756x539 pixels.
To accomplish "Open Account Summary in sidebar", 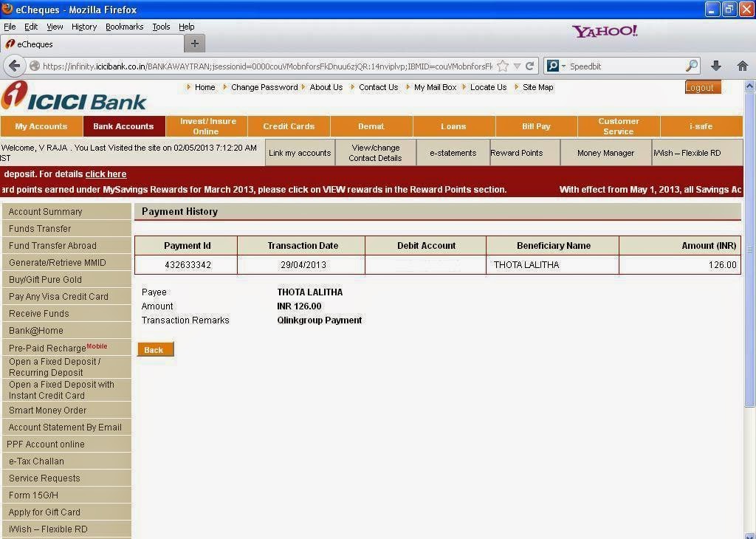I will [66, 212].
